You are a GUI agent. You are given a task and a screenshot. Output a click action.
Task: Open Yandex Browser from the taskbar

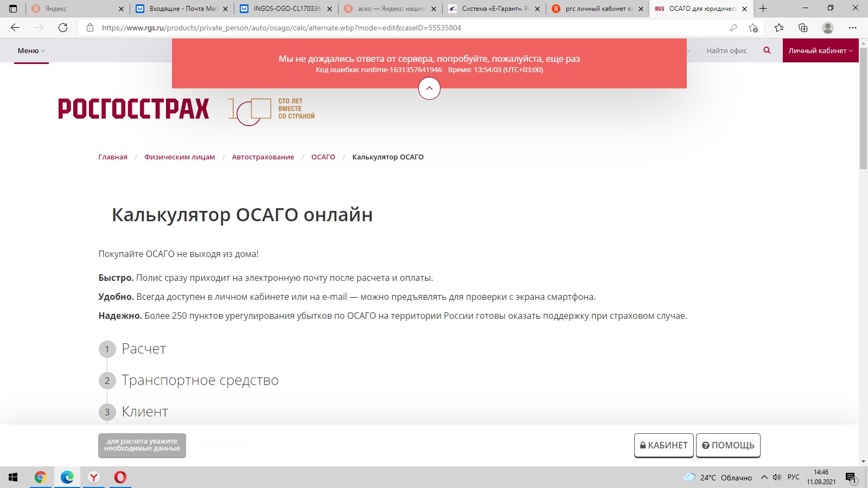[x=94, y=477]
